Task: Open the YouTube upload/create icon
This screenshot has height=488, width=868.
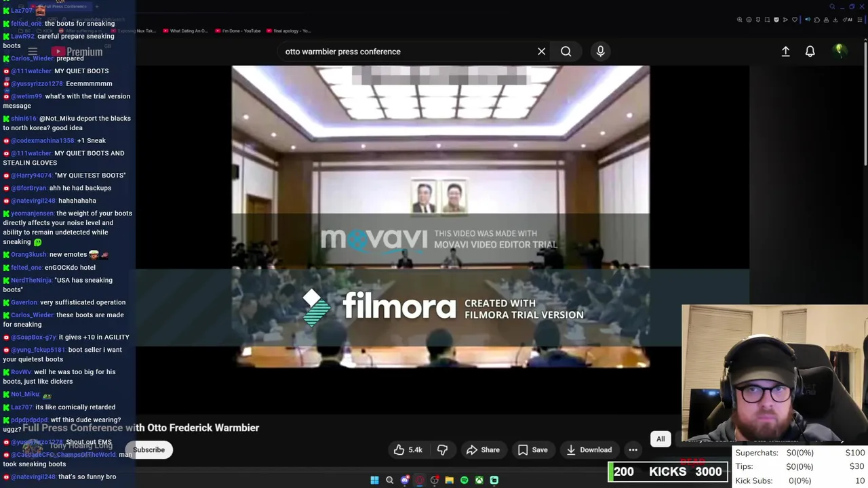Action: (x=785, y=52)
